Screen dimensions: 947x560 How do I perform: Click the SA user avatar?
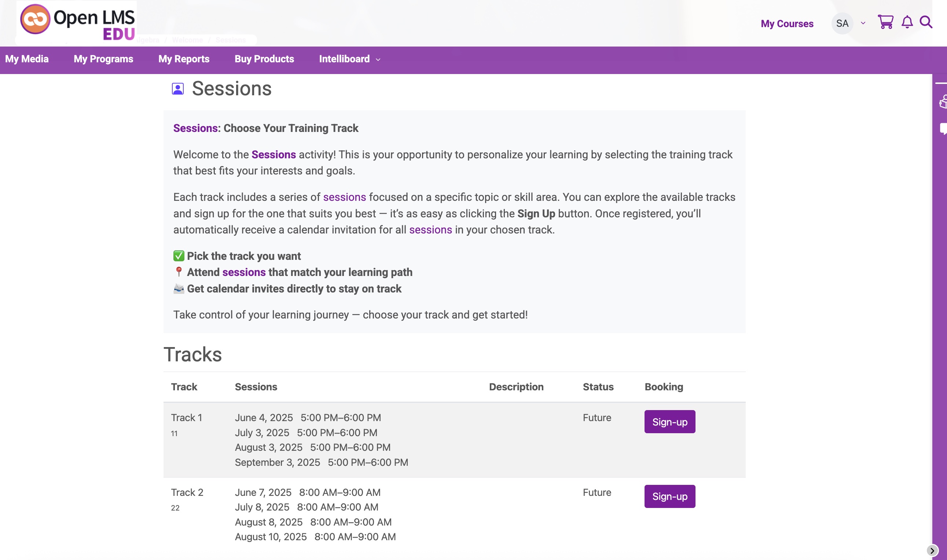[842, 23]
